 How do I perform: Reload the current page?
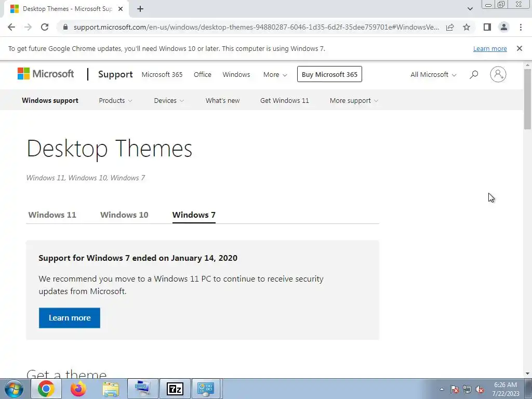45,27
